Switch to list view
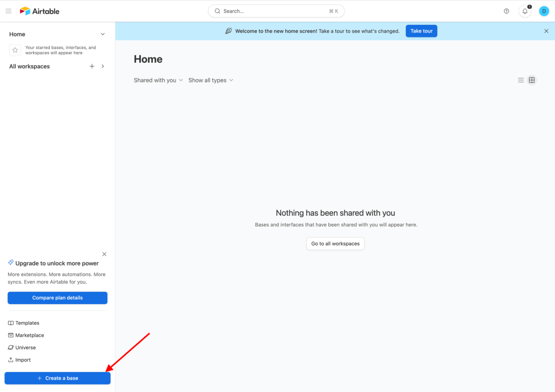555x392 pixels. [521, 80]
